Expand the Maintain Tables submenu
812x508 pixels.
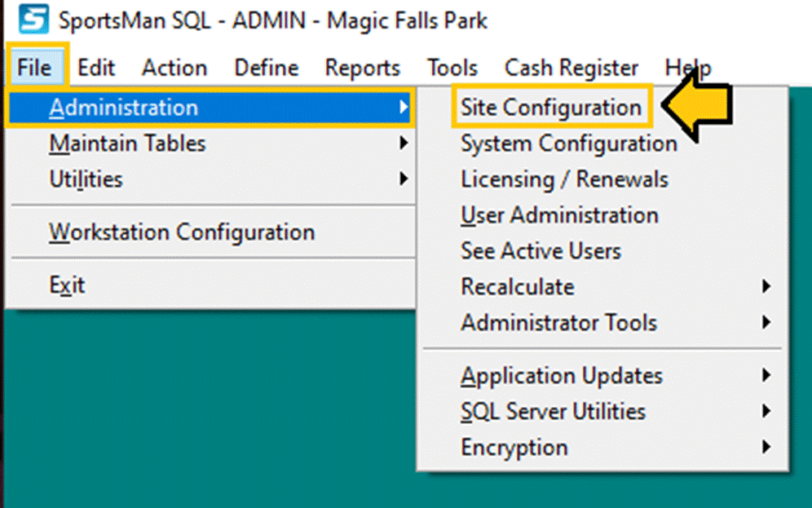128,144
